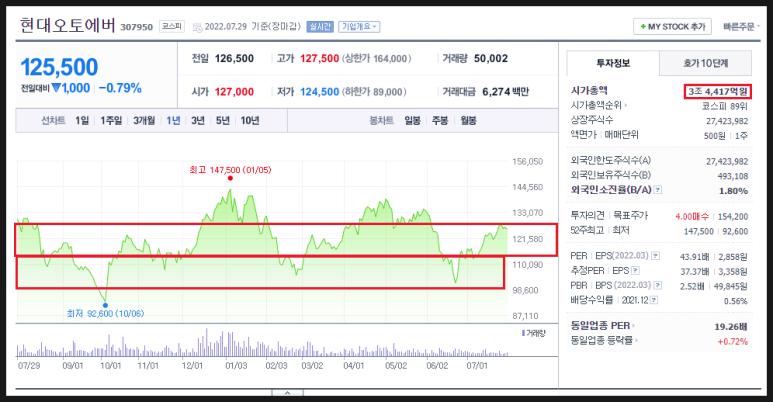The height and width of the screenshot is (402, 773).
Task: Click the 목표주가 value 154,200
Action: 732,217
